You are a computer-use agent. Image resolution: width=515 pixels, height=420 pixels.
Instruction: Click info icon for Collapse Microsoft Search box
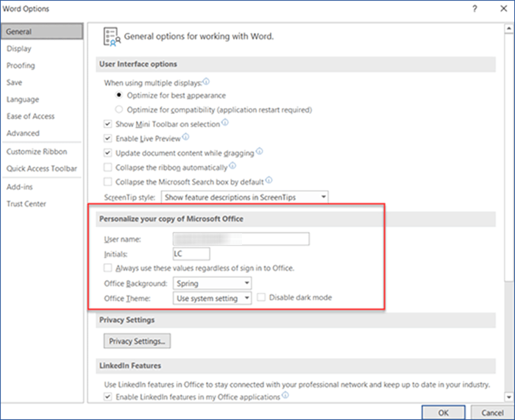269,180
